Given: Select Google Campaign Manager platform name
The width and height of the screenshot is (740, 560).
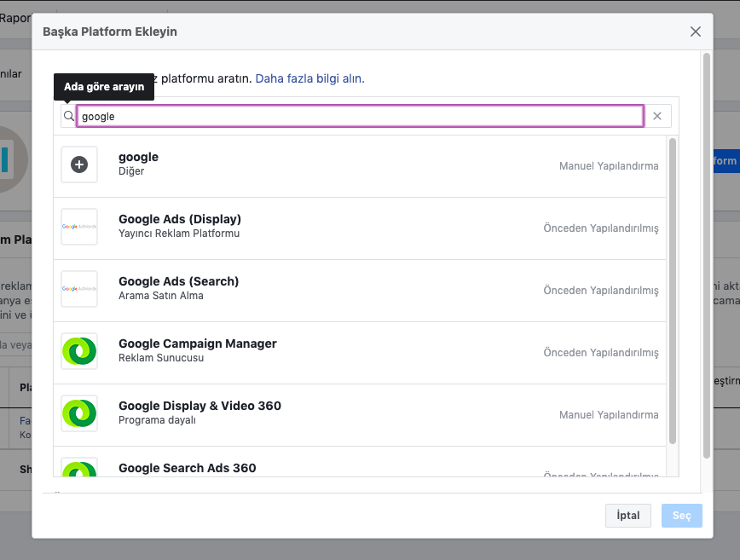Looking at the screenshot, I should click(x=197, y=344).
